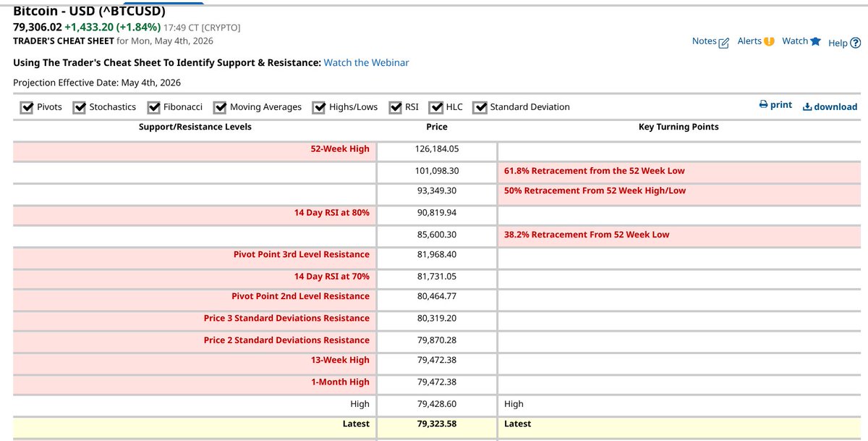Screen dimensions: 868x441
Task: Open the Watch the Webinar link
Action: click(x=366, y=63)
